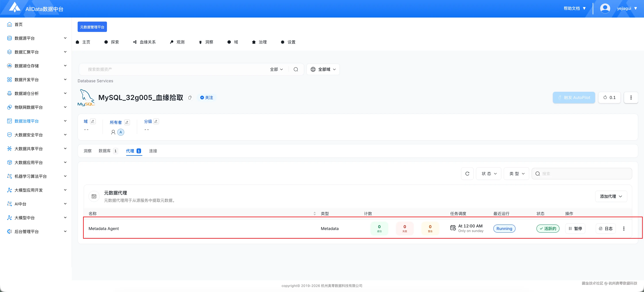The width and height of the screenshot is (644, 292).
Task: Focus the 搜索数据资产 search field
Action: coord(175,69)
